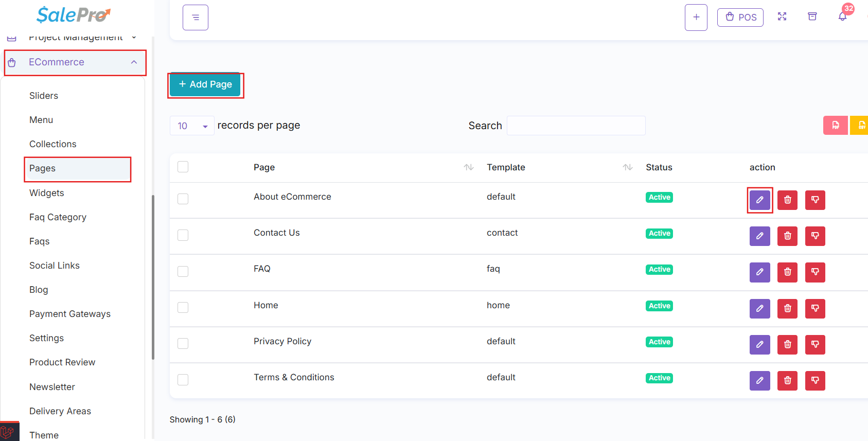Viewport: 868px width, 441px height.
Task: Delete the About eCommerce page
Action: 787,200
